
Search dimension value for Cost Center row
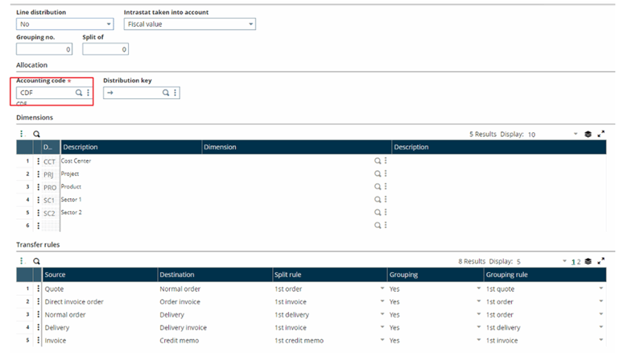[x=378, y=161]
